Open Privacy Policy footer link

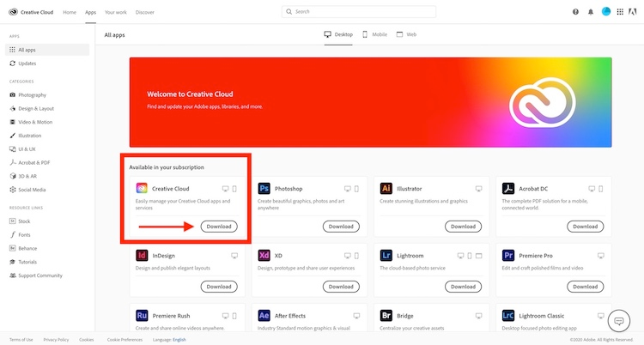click(56, 340)
